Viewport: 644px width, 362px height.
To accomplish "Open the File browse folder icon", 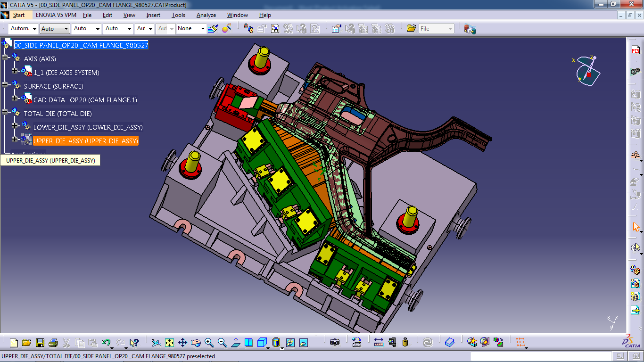I will coord(411,28).
